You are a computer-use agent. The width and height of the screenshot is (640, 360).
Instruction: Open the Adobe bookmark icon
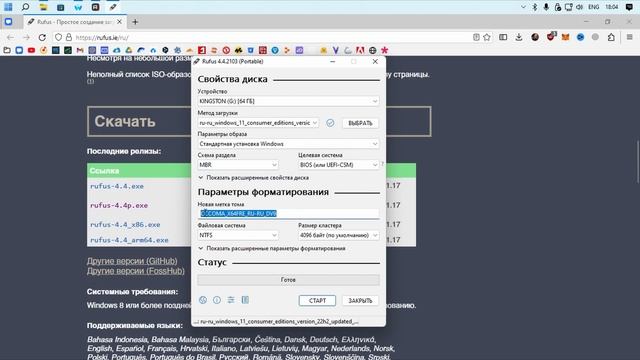[360, 50]
